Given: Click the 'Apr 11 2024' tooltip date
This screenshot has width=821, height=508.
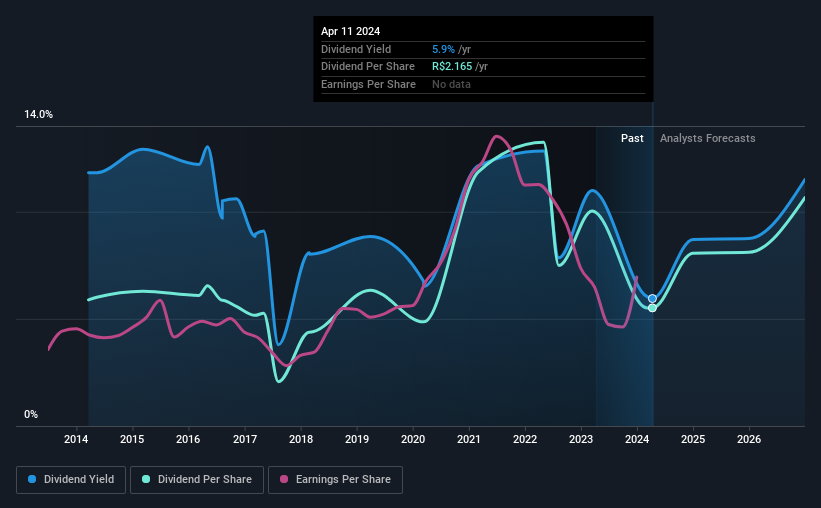Looking at the screenshot, I should click(x=350, y=31).
